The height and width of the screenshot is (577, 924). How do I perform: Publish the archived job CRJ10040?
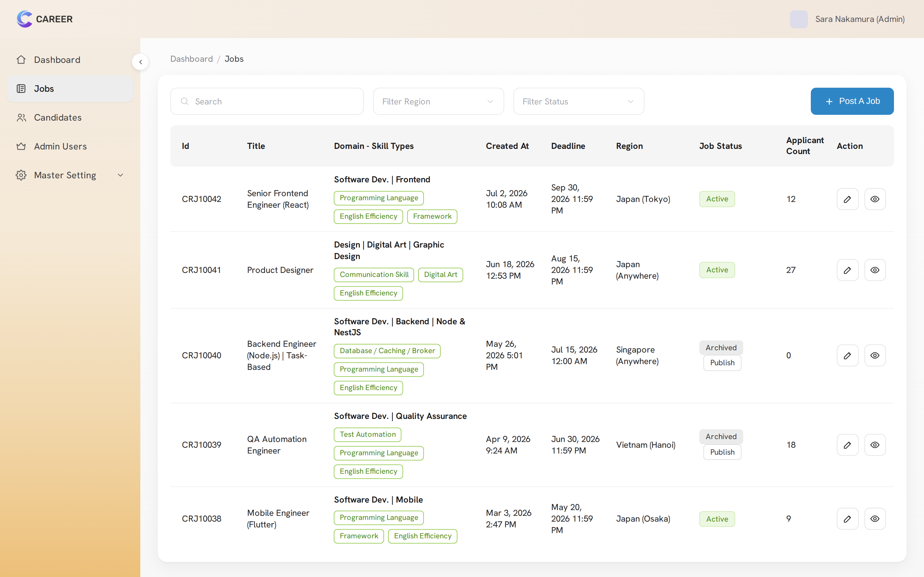coord(722,363)
